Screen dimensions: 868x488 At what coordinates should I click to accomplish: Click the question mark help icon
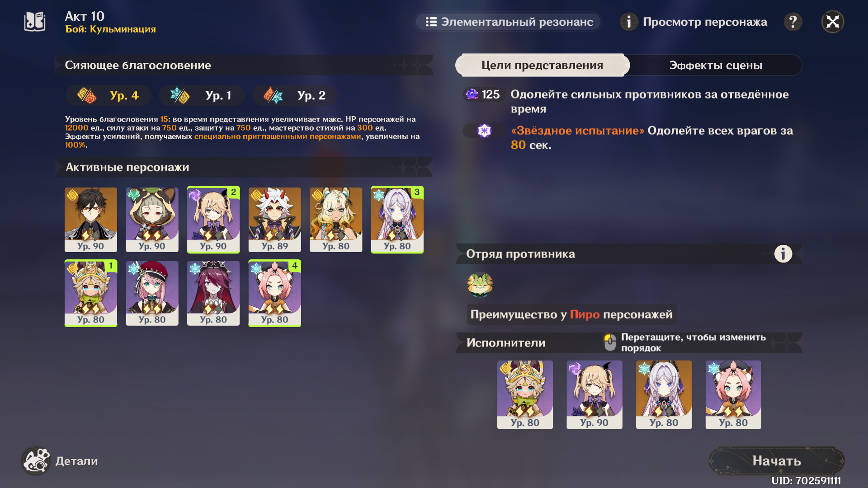(x=793, y=22)
